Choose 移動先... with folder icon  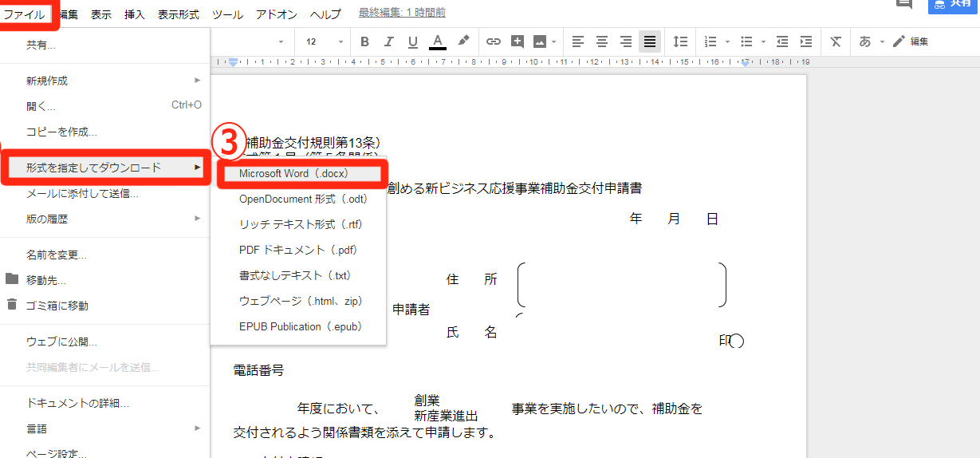[x=105, y=280]
